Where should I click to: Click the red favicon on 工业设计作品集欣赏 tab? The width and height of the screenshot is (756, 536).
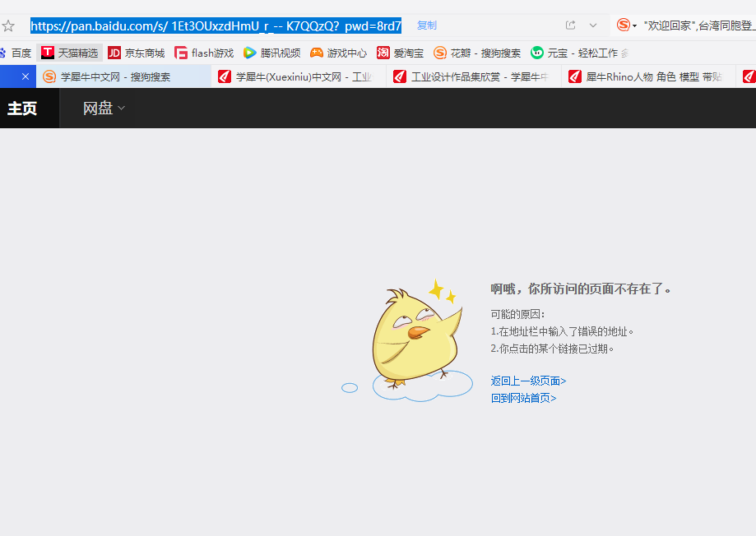[x=400, y=76]
